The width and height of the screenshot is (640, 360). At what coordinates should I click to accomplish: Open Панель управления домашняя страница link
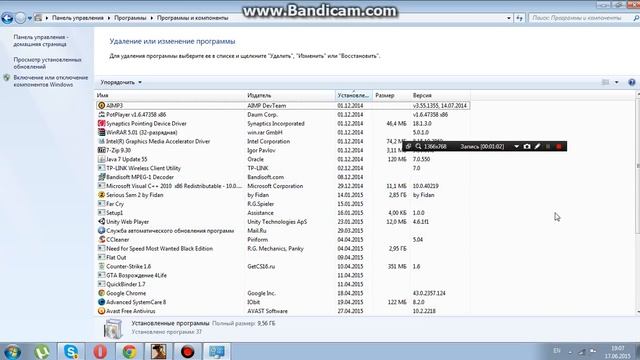pos(41,40)
